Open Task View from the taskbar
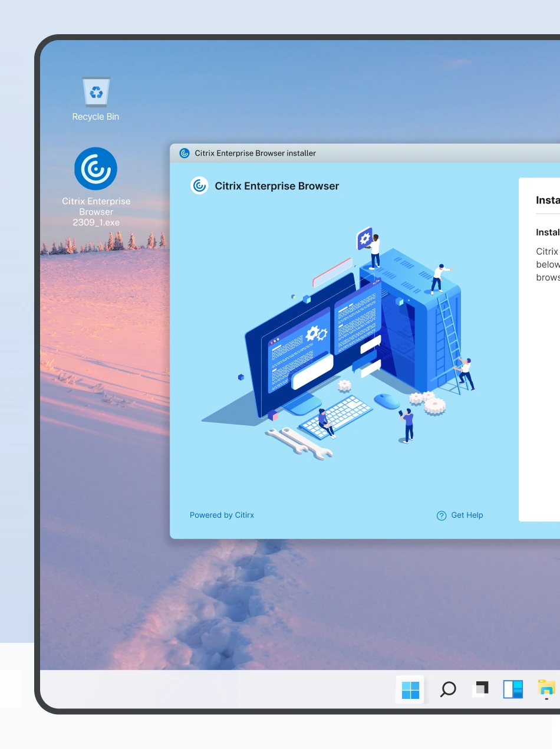Screen dimensions: 560x749 482,689
